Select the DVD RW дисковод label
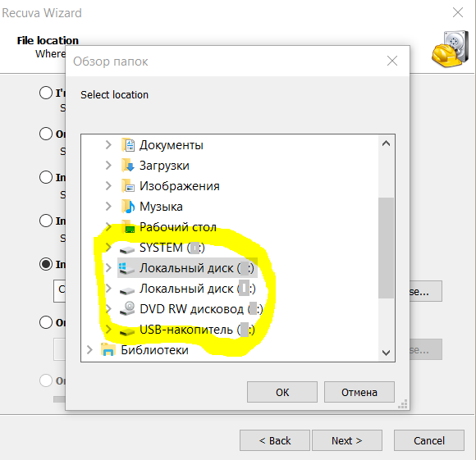Screen dimensions: 476x460 point(201,309)
